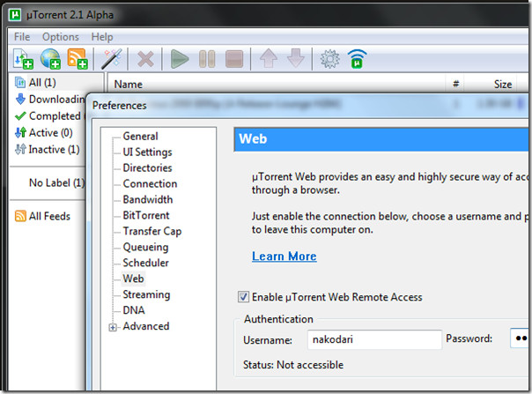Select No Label (1) in sidebar
Image resolution: width=532 pixels, height=394 pixels.
click(x=56, y=182)
